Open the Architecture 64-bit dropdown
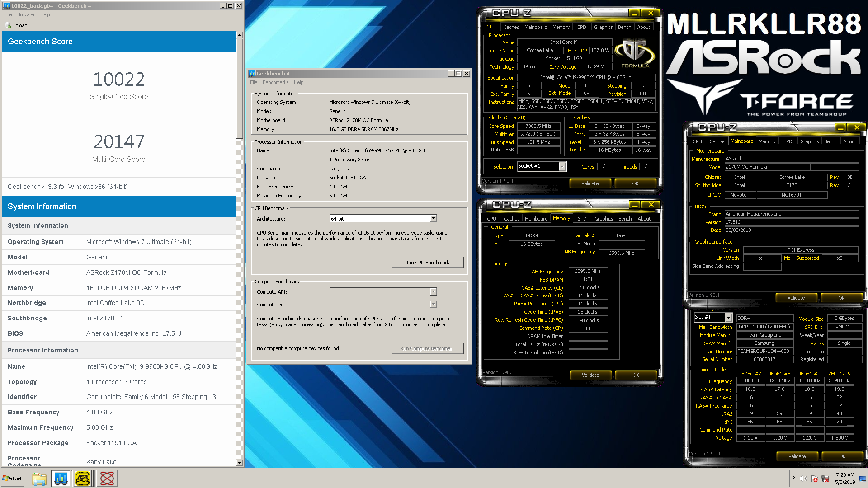Screen dimensions: 868x488 pyautogui.click(x=433, y=219)
